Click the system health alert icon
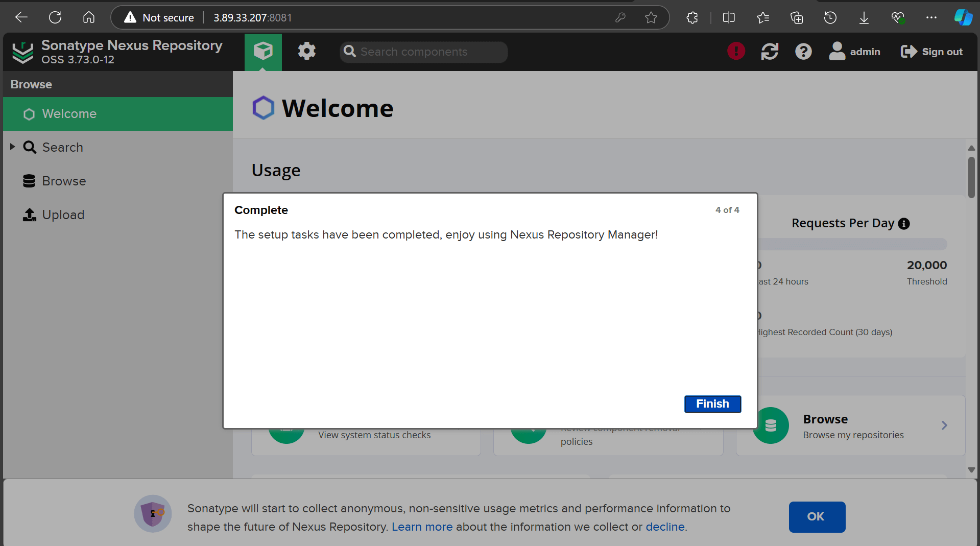The height and width of the screenshot is (546, 980). pyautogui.click(x=735, y=51)
